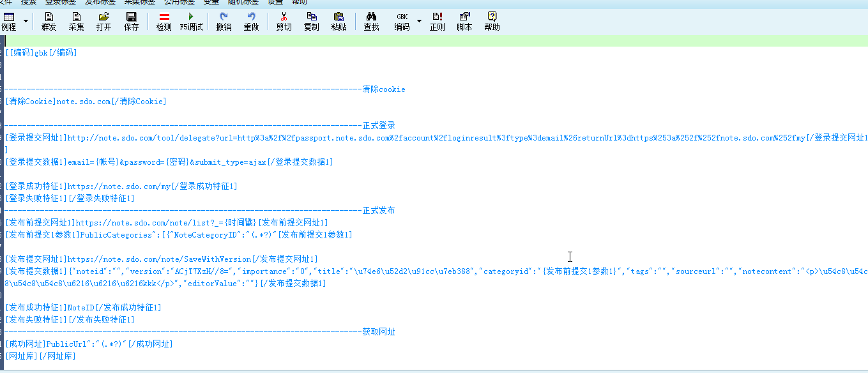The height and width of the screenshot is (373, 868).
Task: Open the 随机标签 menu
Action: (x=243, y=2)
